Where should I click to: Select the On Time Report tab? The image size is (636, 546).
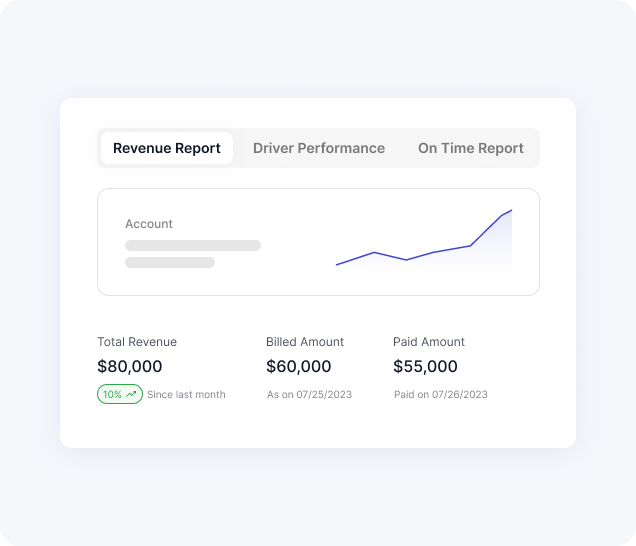pyautogui.click(x=471, y=148)
